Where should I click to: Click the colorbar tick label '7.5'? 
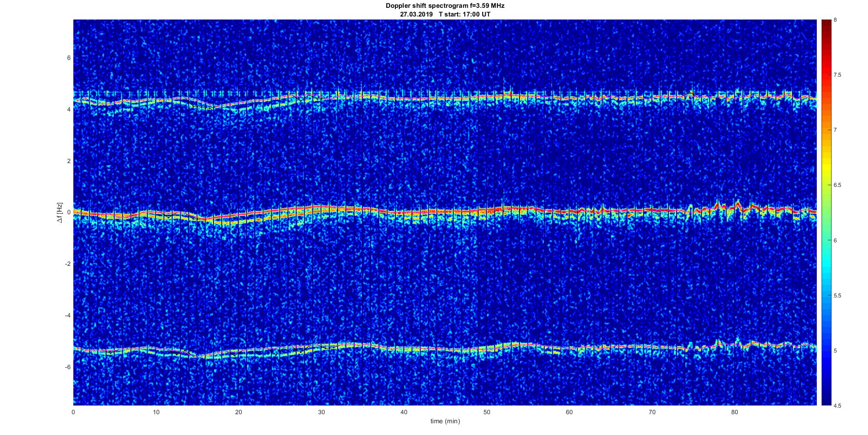pos(838,75)
